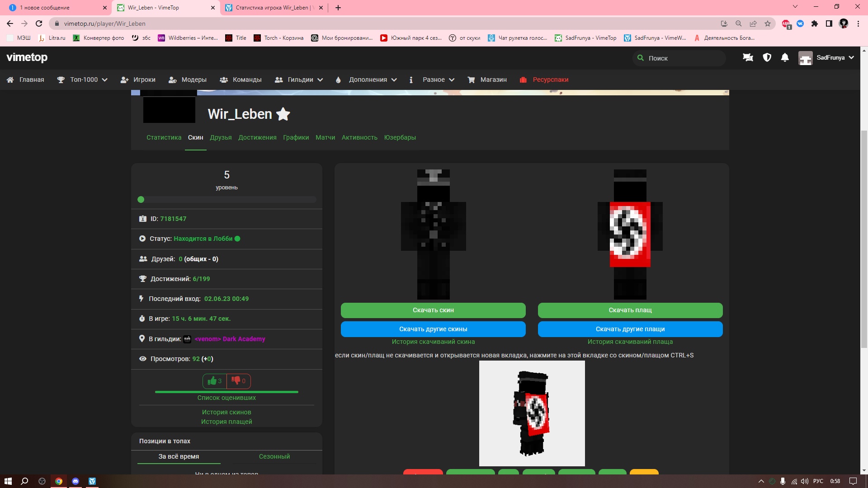Viewport: 868px width, 488px height.
Task: Dislike the player with thumbs-down button
Action: coord(239,381)
